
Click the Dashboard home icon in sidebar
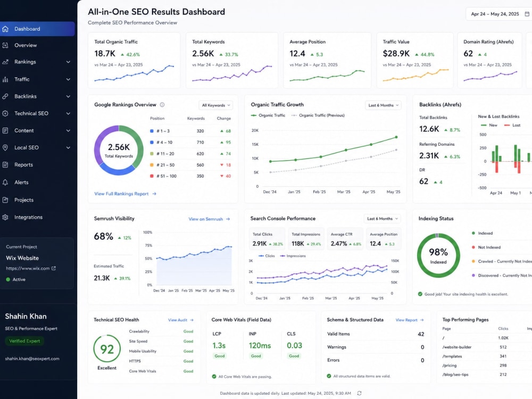5,29
